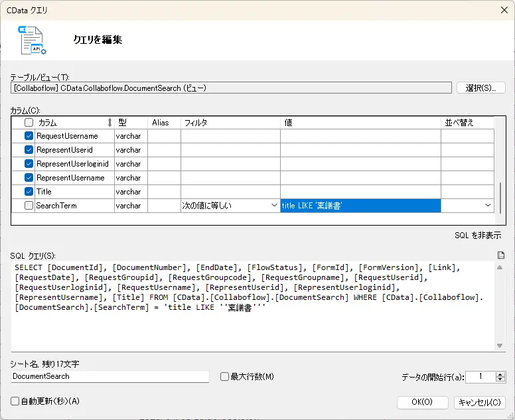Image resolution: width=515 pixels, height=420 pixels.
Task: Click the キャンセル(C) button
Action: pos(480,402)
